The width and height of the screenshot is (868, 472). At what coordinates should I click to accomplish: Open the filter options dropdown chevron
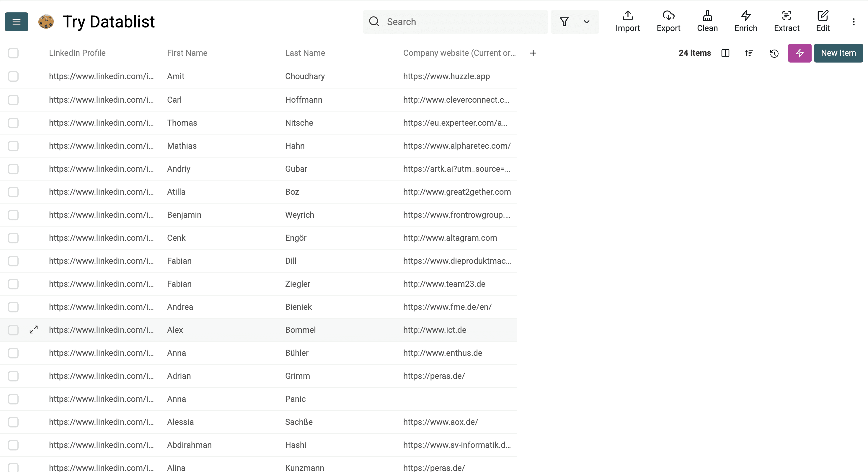[x=586, y=22]
